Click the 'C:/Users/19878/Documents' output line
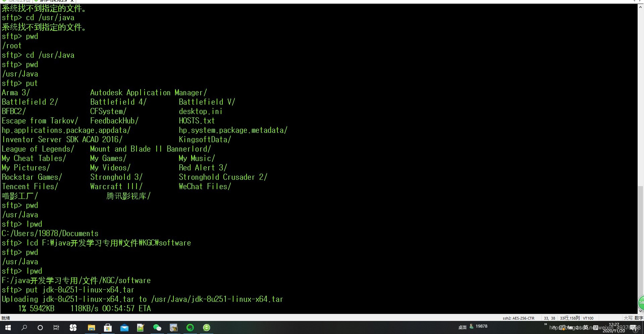The width and height of the screenshot is (644, 334). click(x=50, y=233)
